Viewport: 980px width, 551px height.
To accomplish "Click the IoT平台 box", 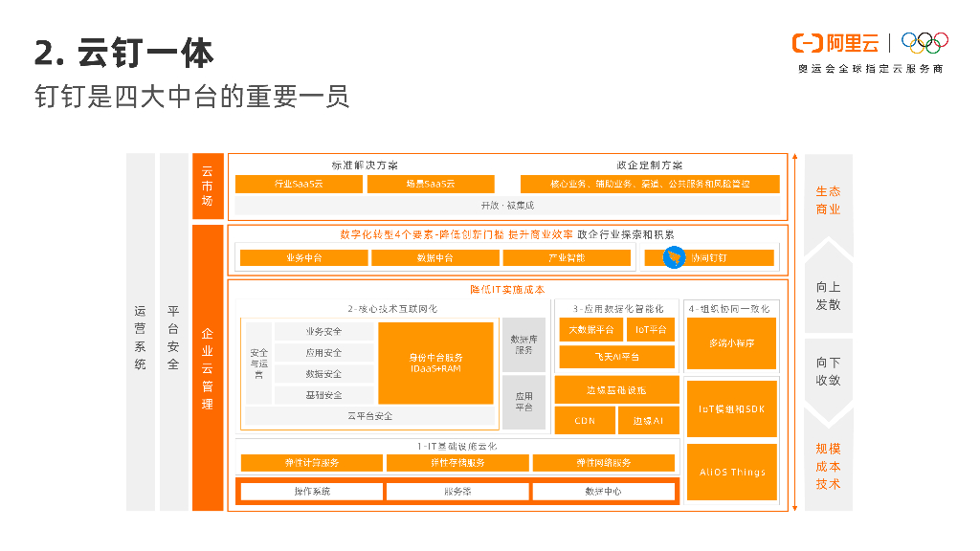I will [651, 330].
